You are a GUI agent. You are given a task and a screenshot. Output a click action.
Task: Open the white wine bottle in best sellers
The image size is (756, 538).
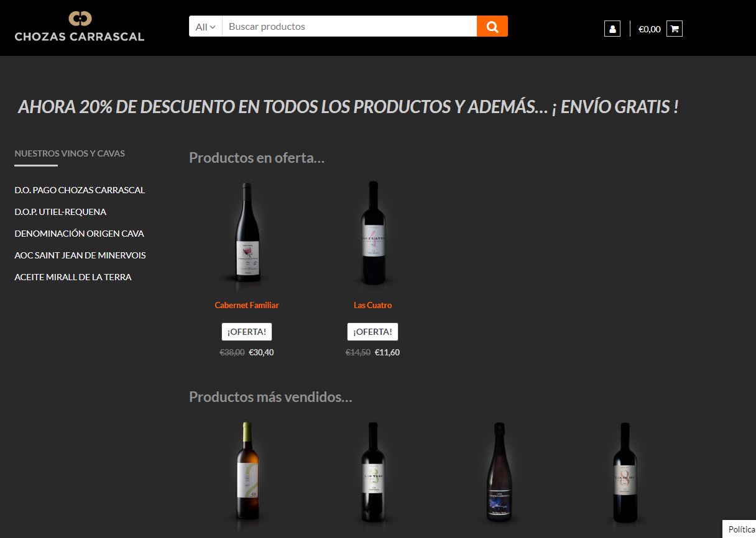247,471
